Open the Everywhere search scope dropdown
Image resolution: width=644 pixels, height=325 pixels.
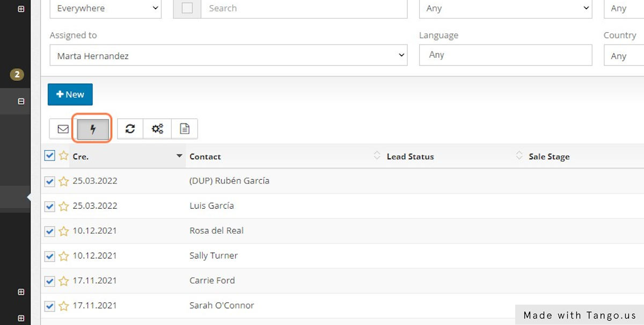point(105,8)
